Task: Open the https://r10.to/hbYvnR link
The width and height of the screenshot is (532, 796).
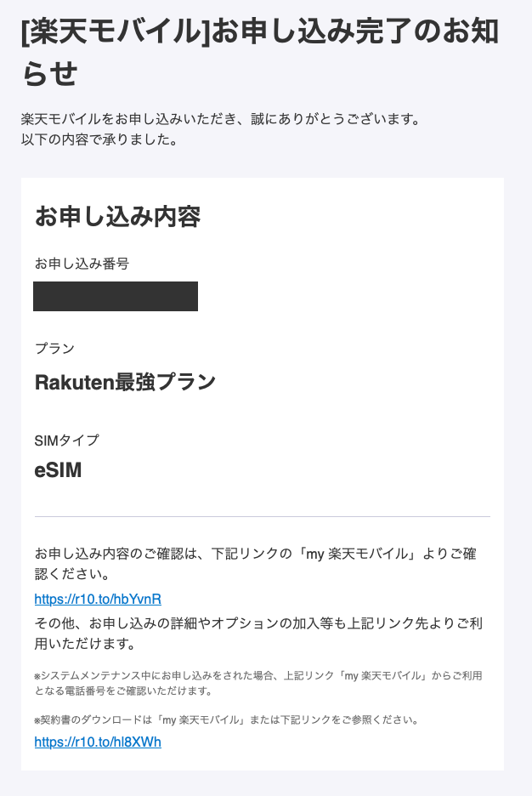Action: [98, 599]
